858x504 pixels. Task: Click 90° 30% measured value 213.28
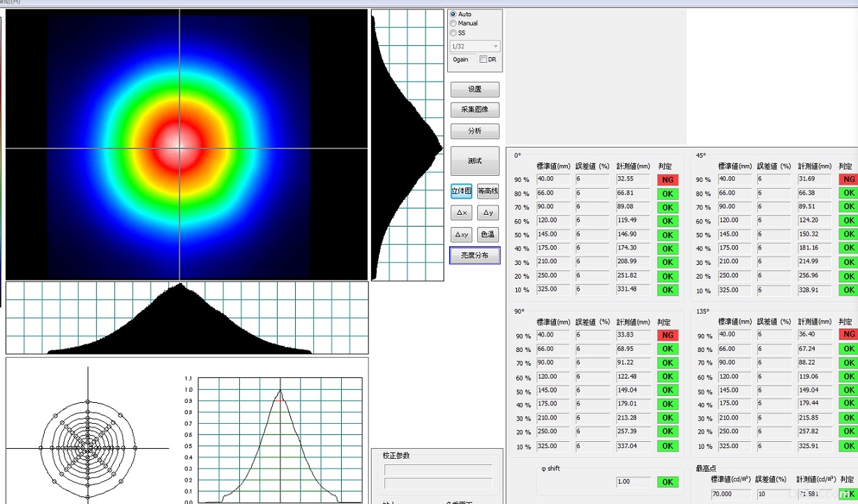(x=633, y=418)
